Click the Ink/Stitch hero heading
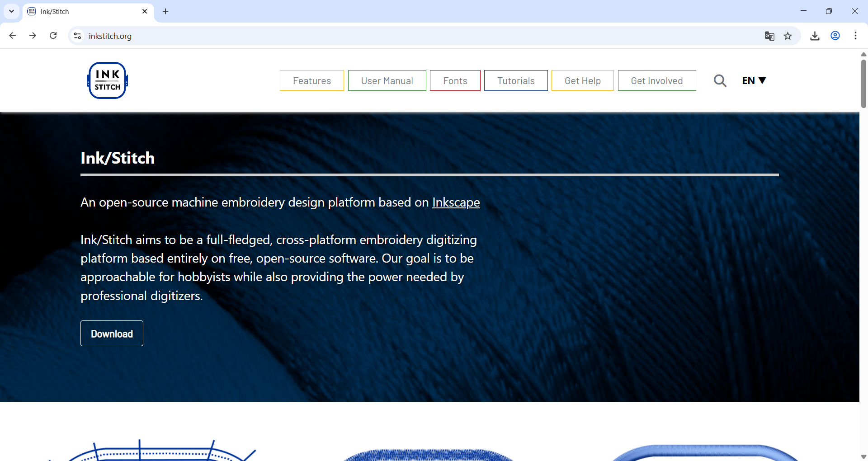This screenshot has height=461, width=868. [118, 158]
